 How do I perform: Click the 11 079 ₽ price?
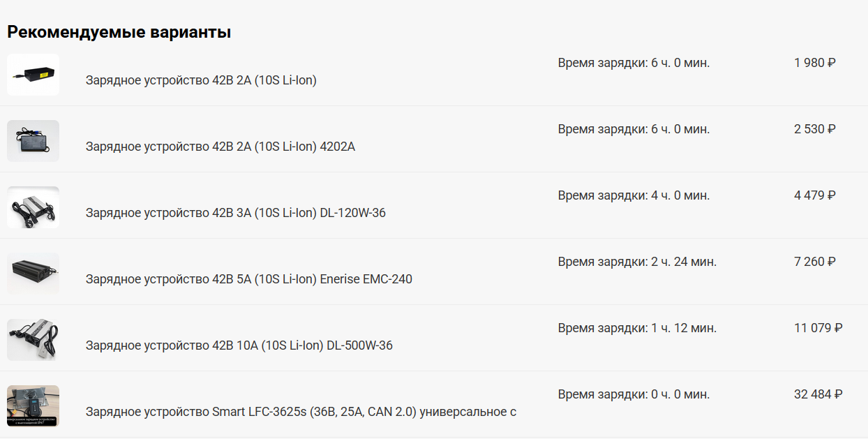pyautogui.click(x=818, y=328)
